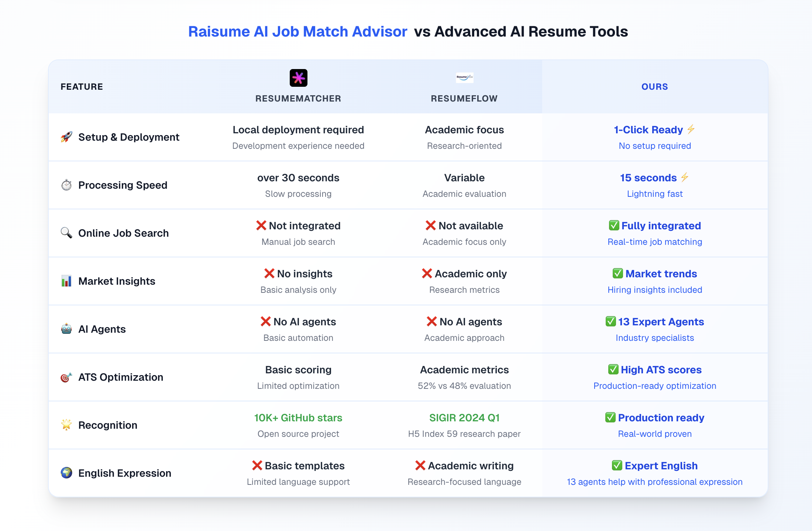812x531 pixels.
Task: Click the red X before Not available
Action: (x=431, y=225)
